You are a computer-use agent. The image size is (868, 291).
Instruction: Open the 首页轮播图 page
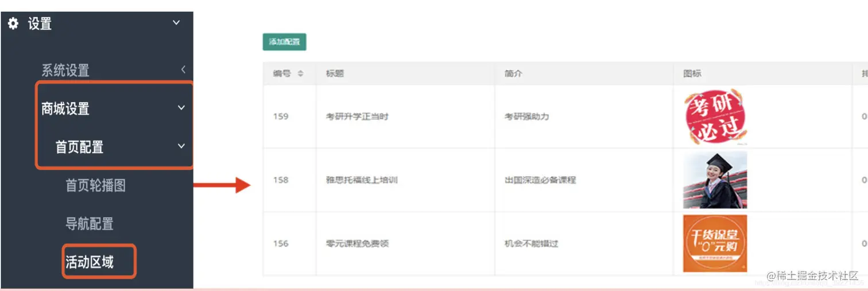95,185
